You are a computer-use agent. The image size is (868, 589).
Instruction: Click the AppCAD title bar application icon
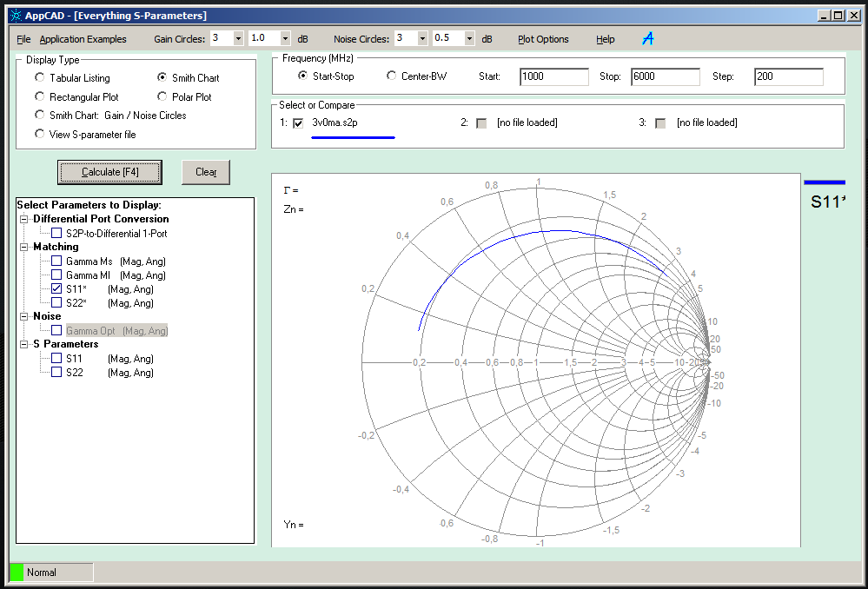click(15, 16)
